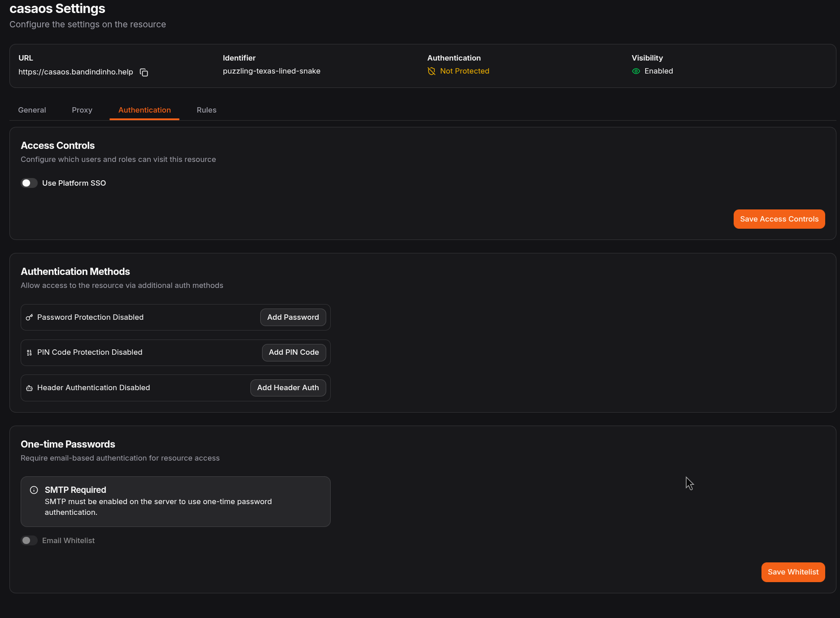
Task: Toggle the Email Whitelist switch
Action: 29,540
